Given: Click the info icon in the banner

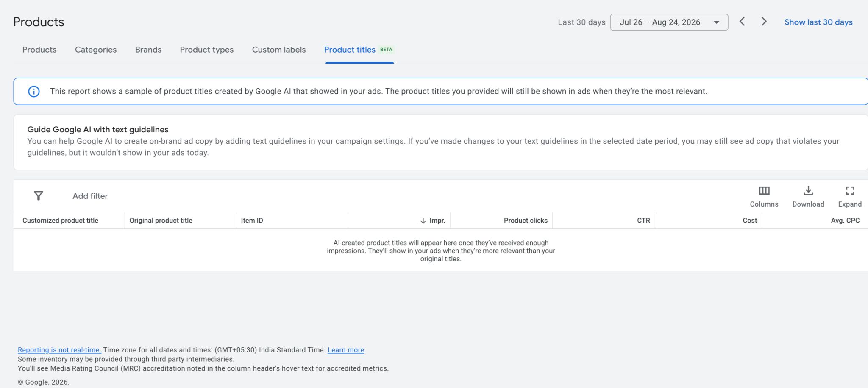Looking at the screenshot, I should click(x=34, y=91).
